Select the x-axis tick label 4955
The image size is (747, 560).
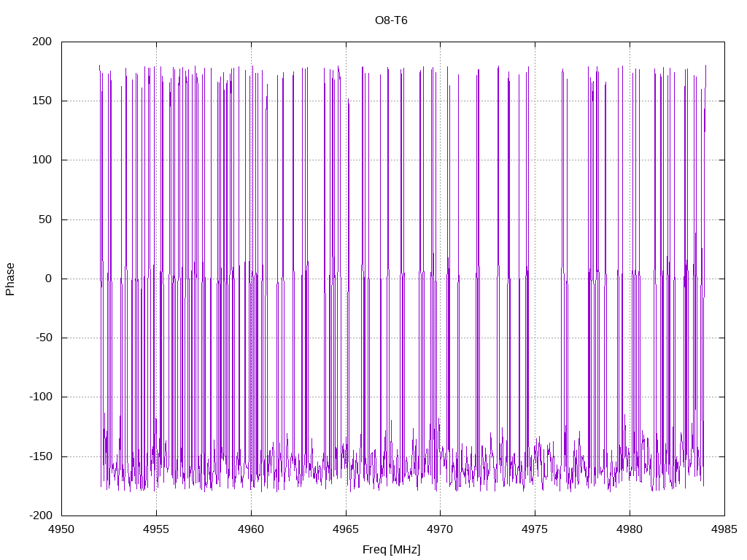[156, 529]
